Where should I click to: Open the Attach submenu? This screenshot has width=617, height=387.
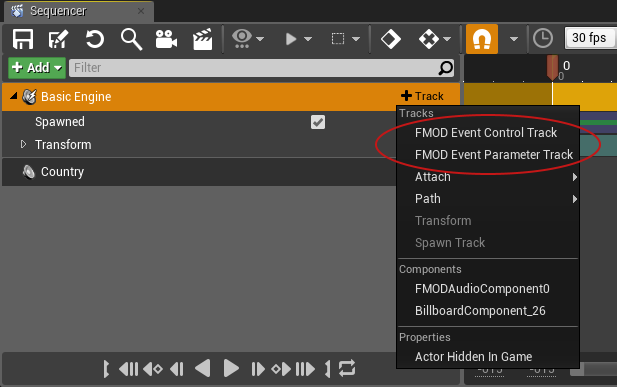click(488, 177)
